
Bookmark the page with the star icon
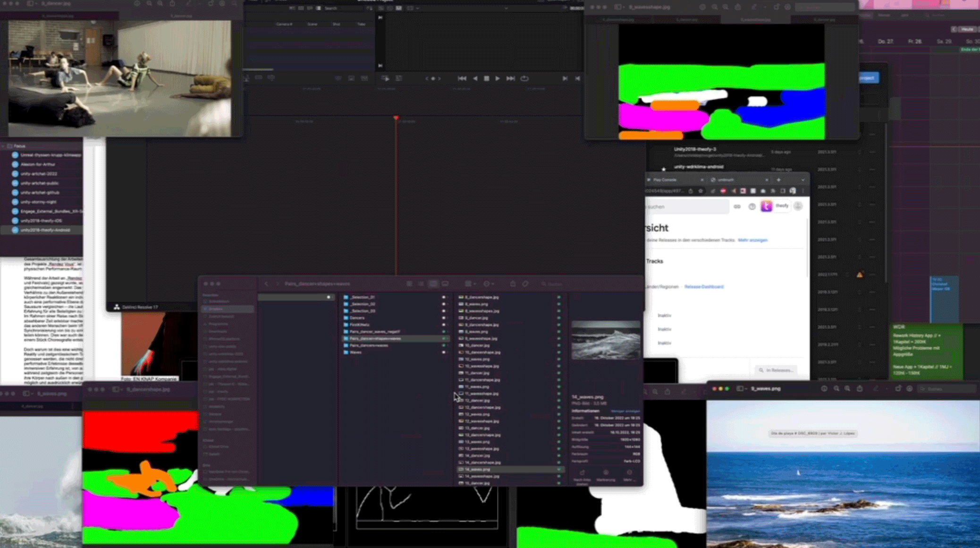(701, 191)
